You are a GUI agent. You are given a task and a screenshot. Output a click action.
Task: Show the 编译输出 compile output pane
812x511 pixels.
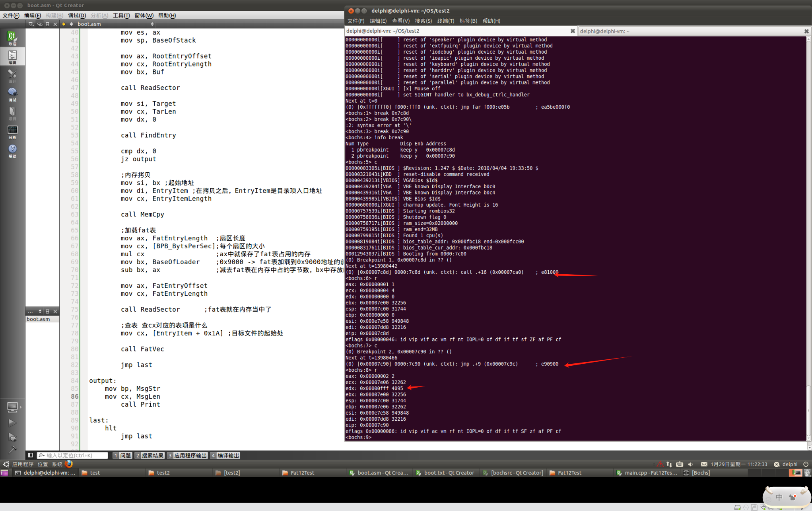[225, 455]
